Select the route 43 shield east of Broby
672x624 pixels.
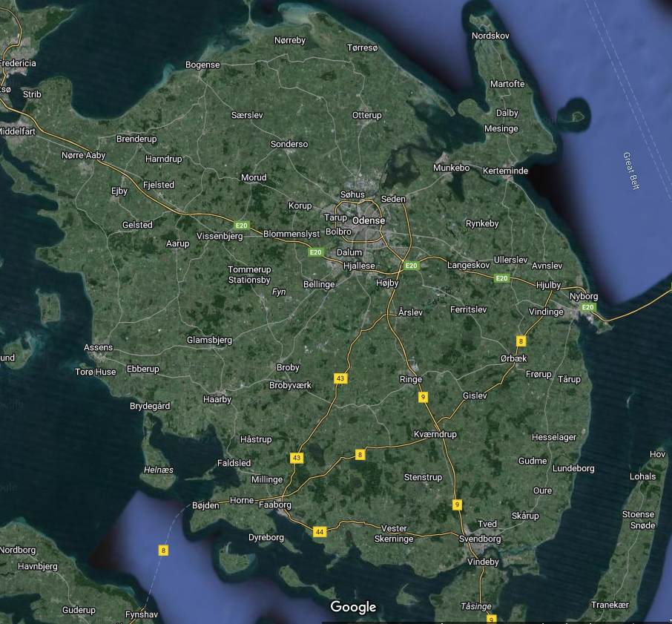tap(340, 378)
